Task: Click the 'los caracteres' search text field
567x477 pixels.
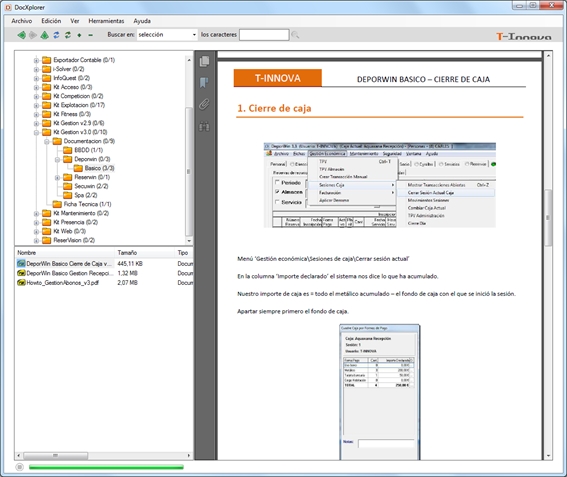Action: pos(264,35)
